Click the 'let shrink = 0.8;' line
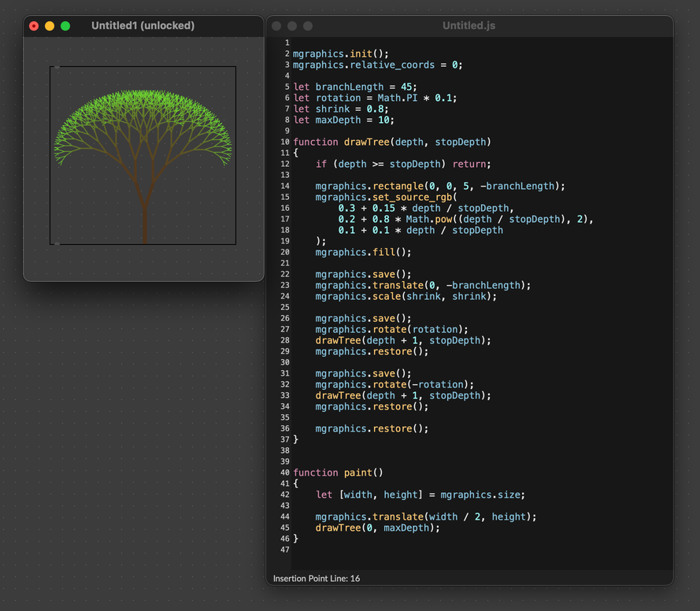This screenshot has height=611, width=700. coord(340,109)
